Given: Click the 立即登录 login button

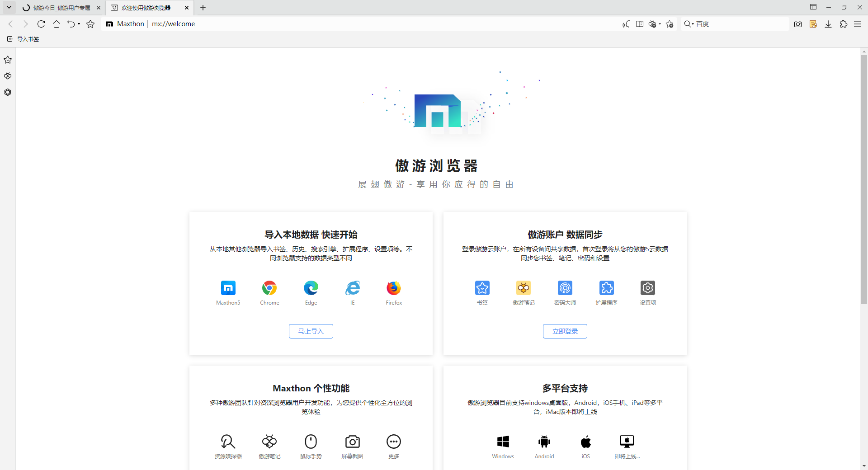Looking at the screenshot, I should pyautogui.click(x=565, y=331).
